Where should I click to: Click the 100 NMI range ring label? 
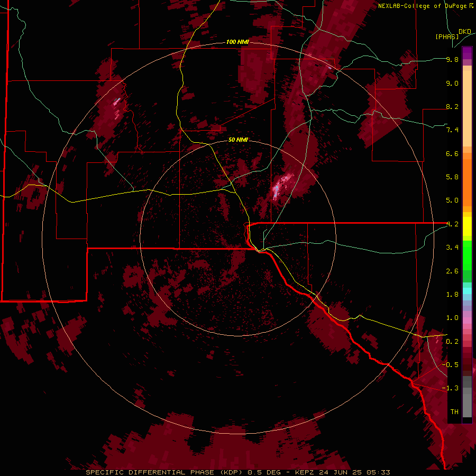[x=237, y=42]
